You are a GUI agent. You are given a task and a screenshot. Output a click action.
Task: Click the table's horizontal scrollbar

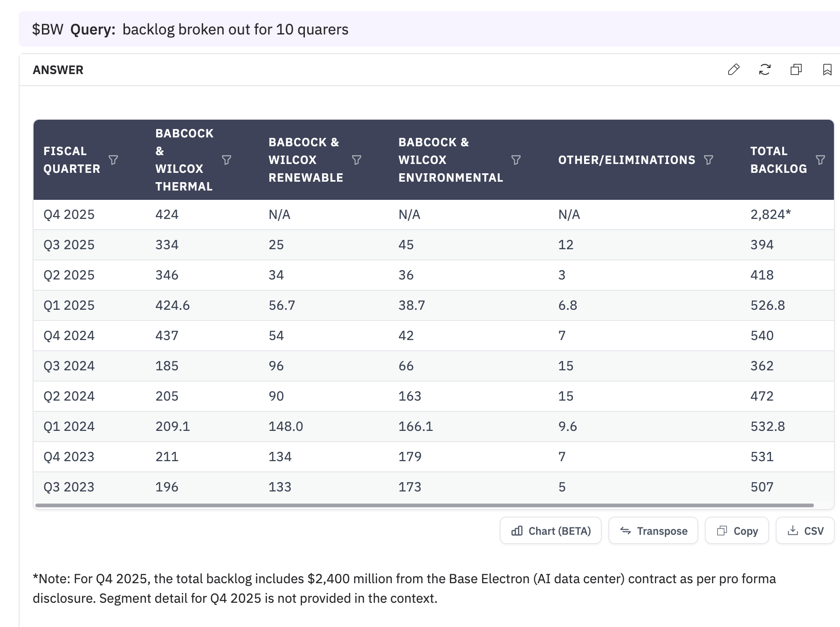point(424,505)
